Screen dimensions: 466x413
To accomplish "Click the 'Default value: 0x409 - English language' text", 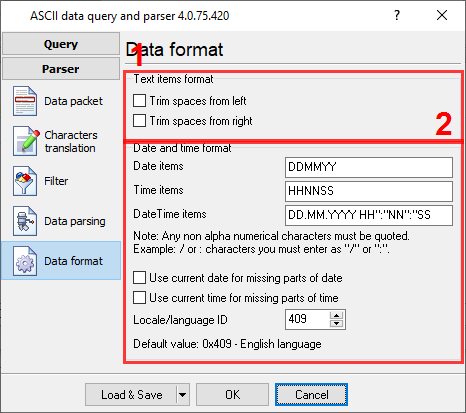I will (227, 344).
